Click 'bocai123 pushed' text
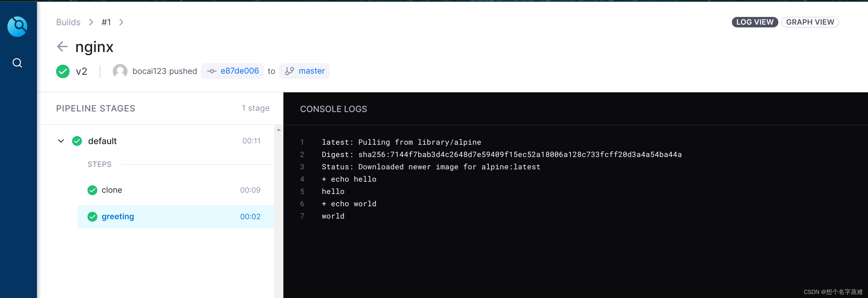The width and height of the screenshot is (868, 298). click(x=164, y=71)
